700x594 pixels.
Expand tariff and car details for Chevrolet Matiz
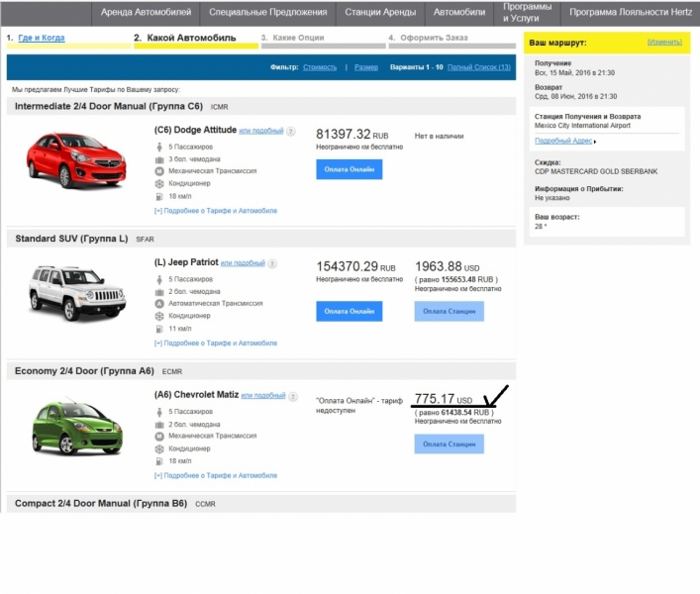(215, 474)
